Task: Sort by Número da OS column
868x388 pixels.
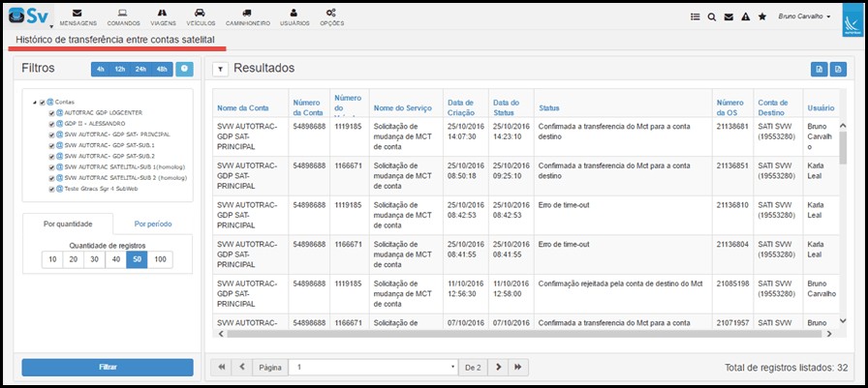Action: point(729,107)
